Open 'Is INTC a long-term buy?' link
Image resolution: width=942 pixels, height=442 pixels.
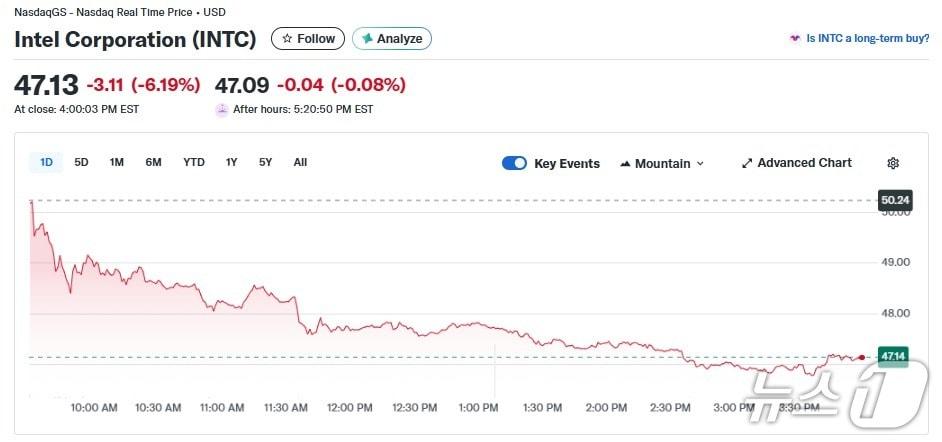[x=867, y=39]
